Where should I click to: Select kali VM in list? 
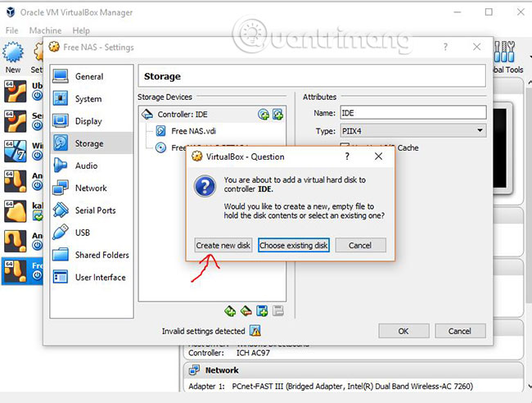23,211
